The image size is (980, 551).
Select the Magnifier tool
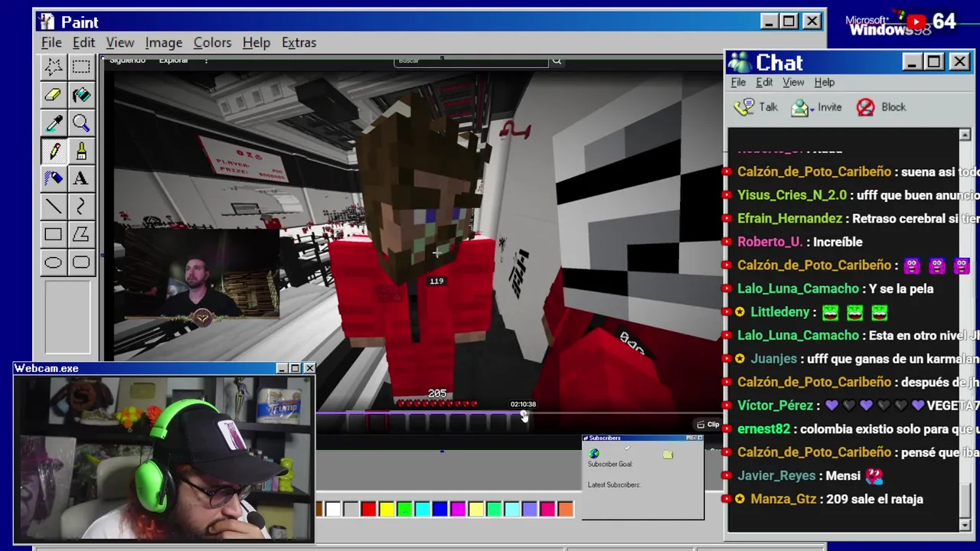(x=80, y=123)
